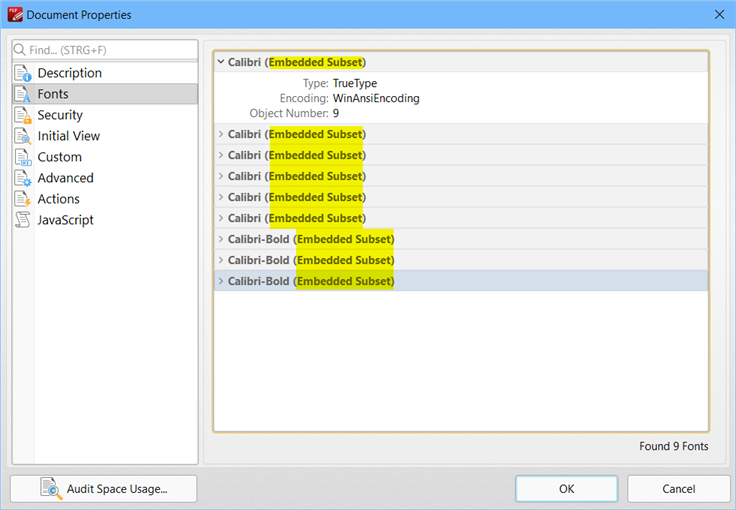Switch to Initial View section
The height and width of the screenshot is (510, 736).
click(105, 136)
